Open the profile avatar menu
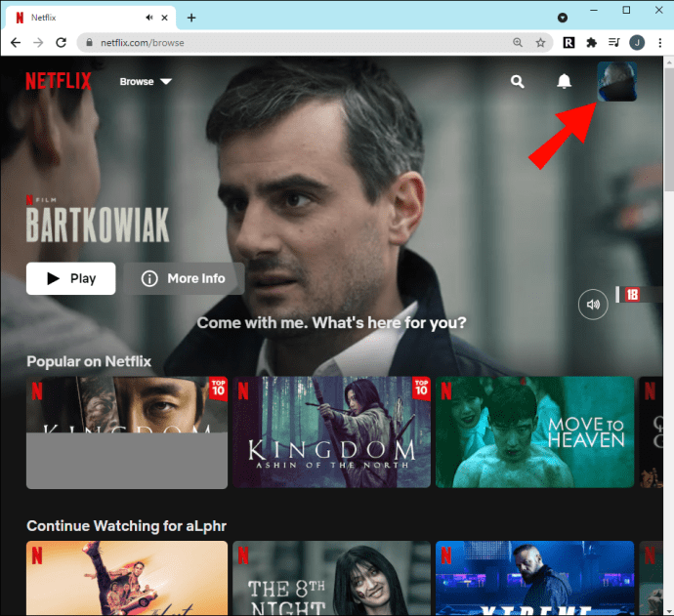Image resolution: width=674 pixels, height=616 pixels. 616,82
